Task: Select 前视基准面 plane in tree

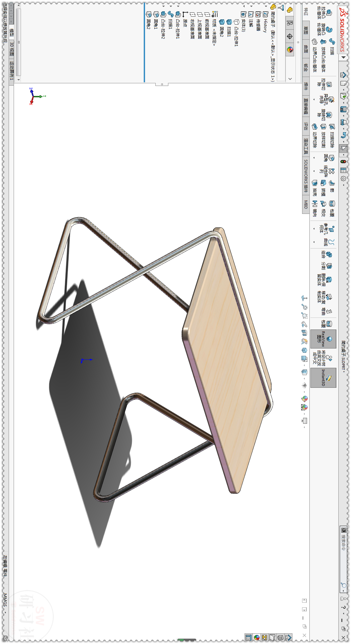Action: tap(207, 25)
